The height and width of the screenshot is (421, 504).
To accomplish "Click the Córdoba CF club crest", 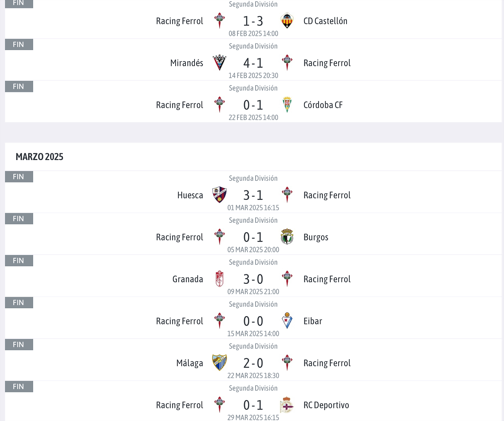I will pyautogui.click(x=287, y=105).
